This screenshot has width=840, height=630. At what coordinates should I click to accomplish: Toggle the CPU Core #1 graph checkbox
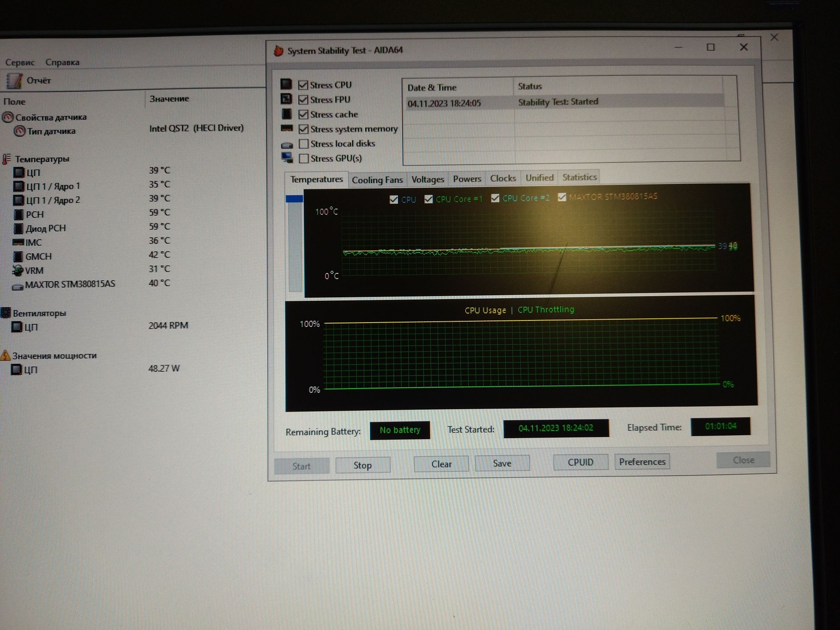click(428, 199)
